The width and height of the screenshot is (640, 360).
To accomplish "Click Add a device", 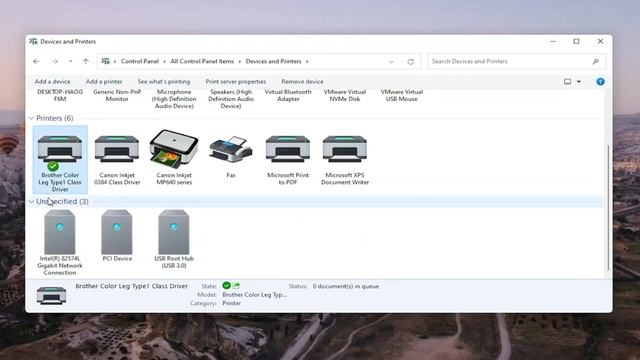I will coord(52,82).
